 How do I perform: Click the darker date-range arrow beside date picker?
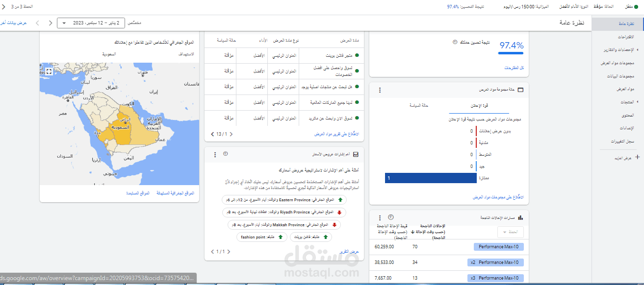51,23
